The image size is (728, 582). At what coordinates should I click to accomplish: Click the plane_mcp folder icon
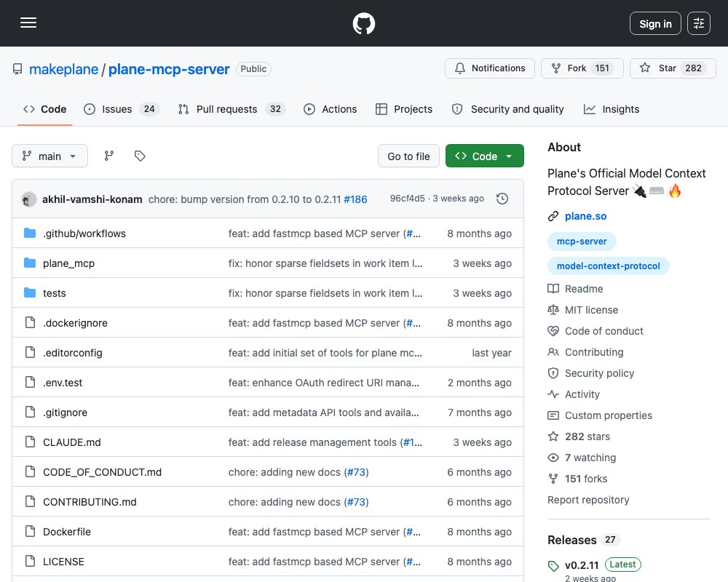pos(30,263)
